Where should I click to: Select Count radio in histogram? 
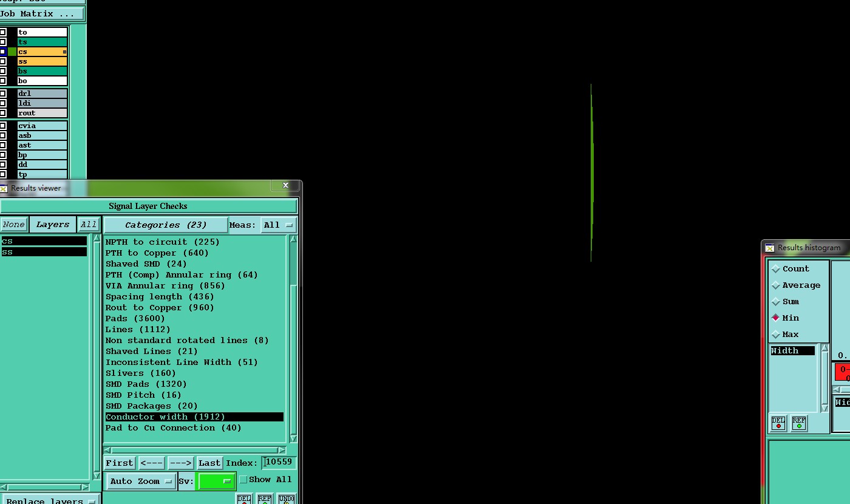point(776,268)
